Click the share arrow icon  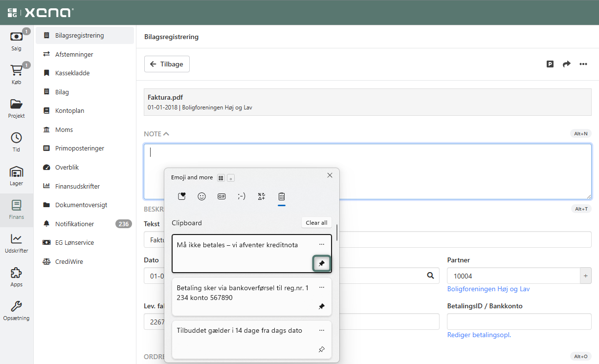[567, 64]
